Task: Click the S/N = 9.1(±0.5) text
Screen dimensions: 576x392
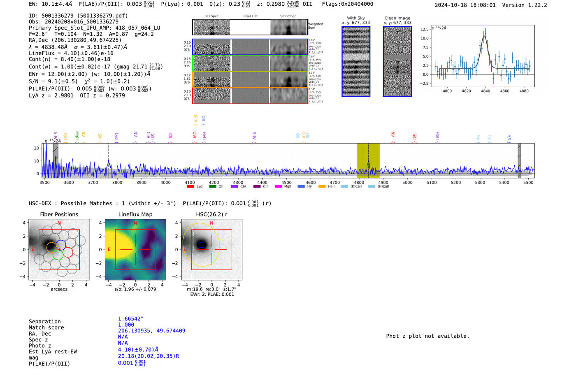Action: 53,81
